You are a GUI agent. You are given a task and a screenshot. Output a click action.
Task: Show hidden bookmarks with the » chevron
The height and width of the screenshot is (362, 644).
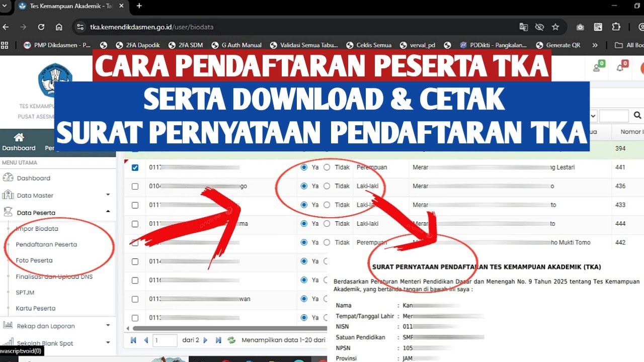click(595, 45)
